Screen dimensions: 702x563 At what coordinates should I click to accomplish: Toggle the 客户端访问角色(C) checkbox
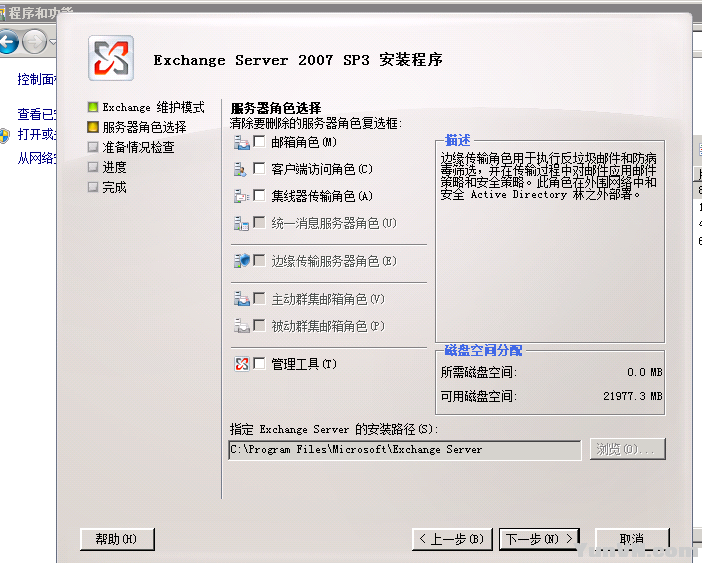[259, 168]
